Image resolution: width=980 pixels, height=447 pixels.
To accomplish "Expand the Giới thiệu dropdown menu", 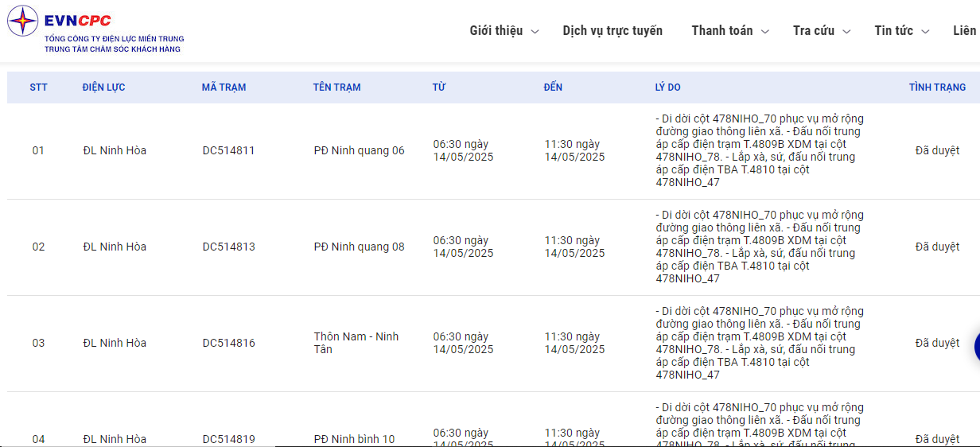I will pyautogui.click(x=504, y=31).
